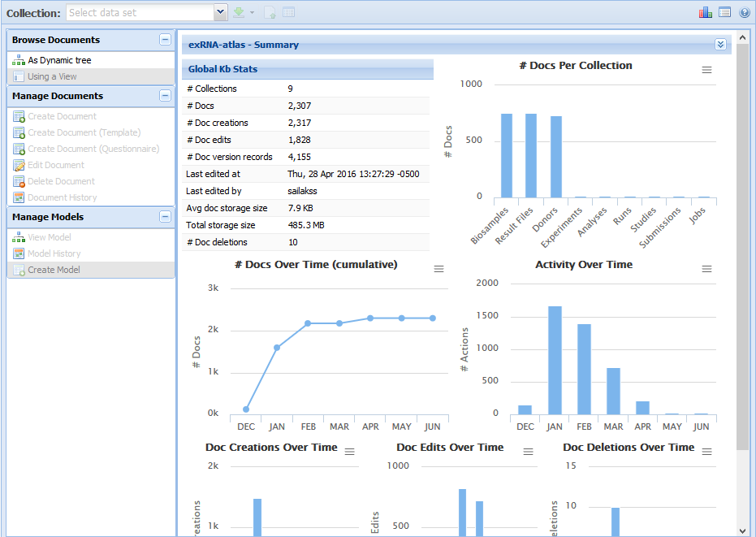Click the table view icon beside help

tap(725, 12)
